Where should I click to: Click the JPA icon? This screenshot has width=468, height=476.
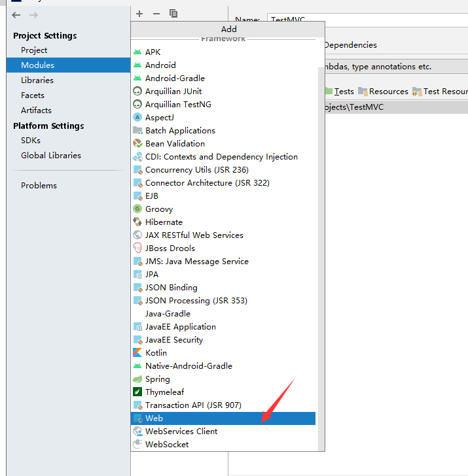tap(137, 275)
